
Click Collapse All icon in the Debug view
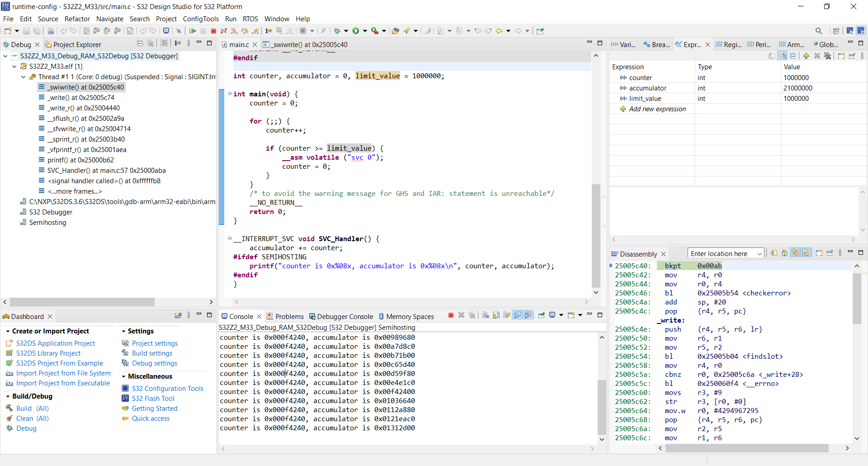pos(140,43)
